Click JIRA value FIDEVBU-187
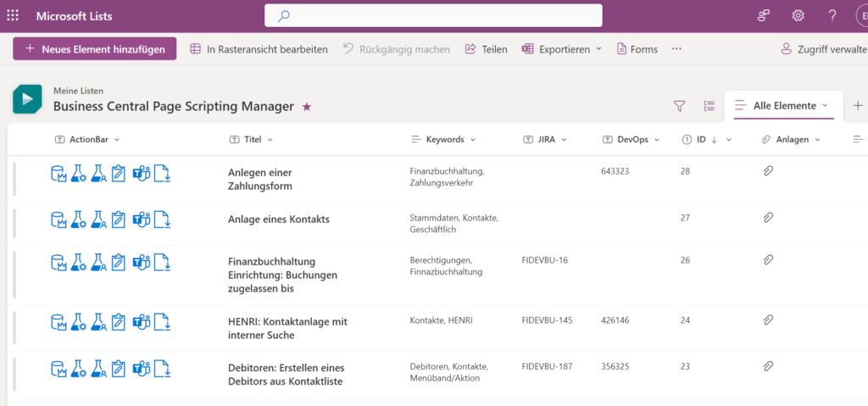This screenshot has height=406, width=868. coord(547,366)
